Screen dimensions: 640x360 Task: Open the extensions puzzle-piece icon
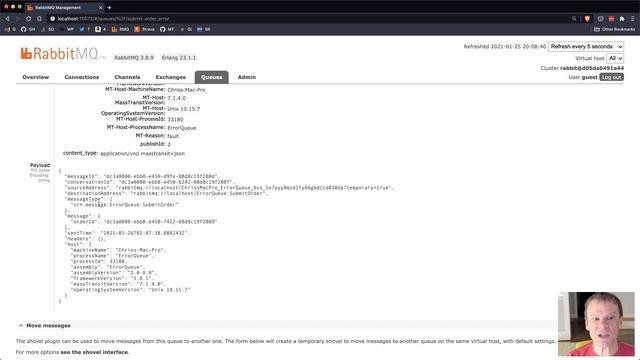[x=622, y=19]
